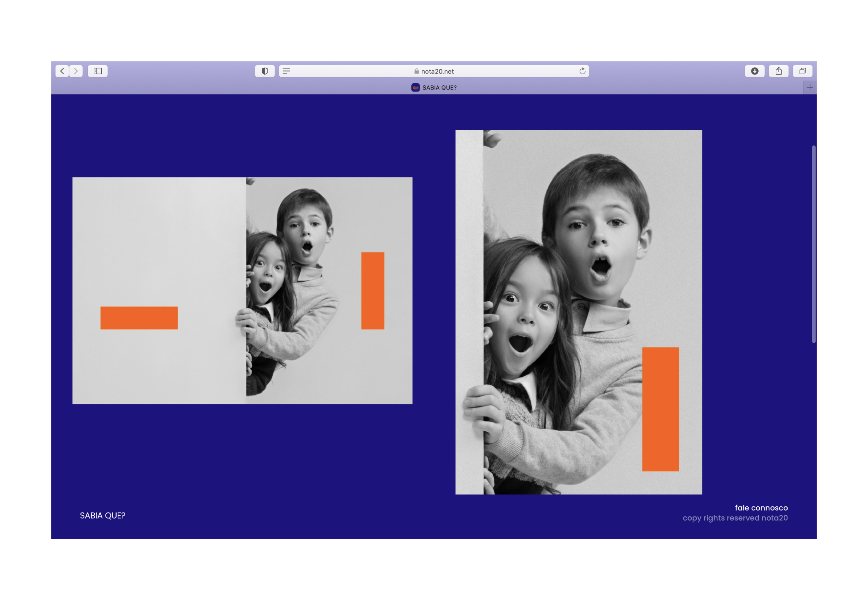Viewport: 868px width, 600px height.
Task: Select the SABIA QUE? tab
Action: (x=439, y=88)
